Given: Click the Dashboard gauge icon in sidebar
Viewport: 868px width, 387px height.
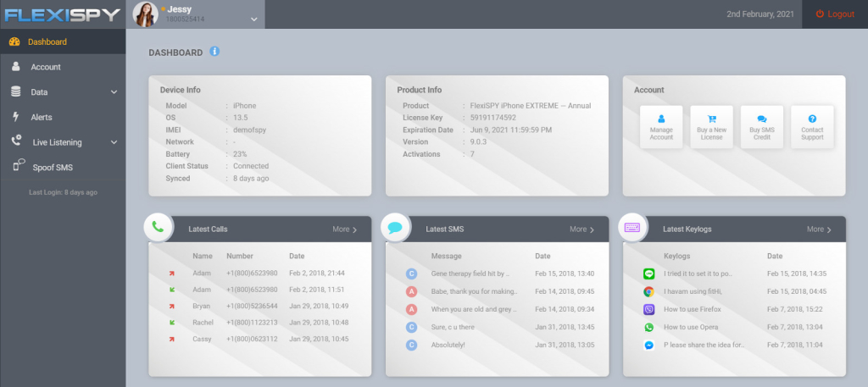Looking at the screenshot, I should 15,41.
